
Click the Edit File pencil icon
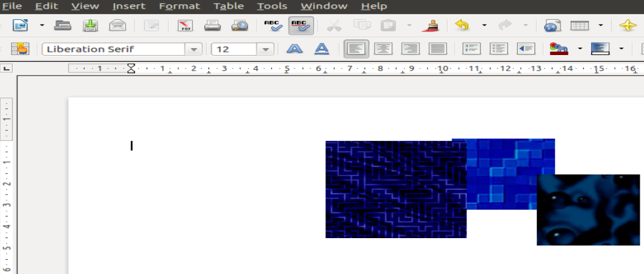152,25
